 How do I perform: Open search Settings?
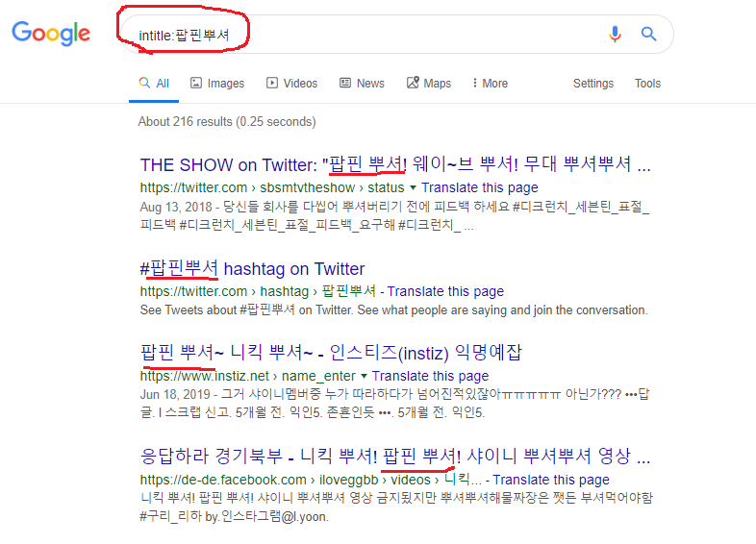click(x=593, y=84)
